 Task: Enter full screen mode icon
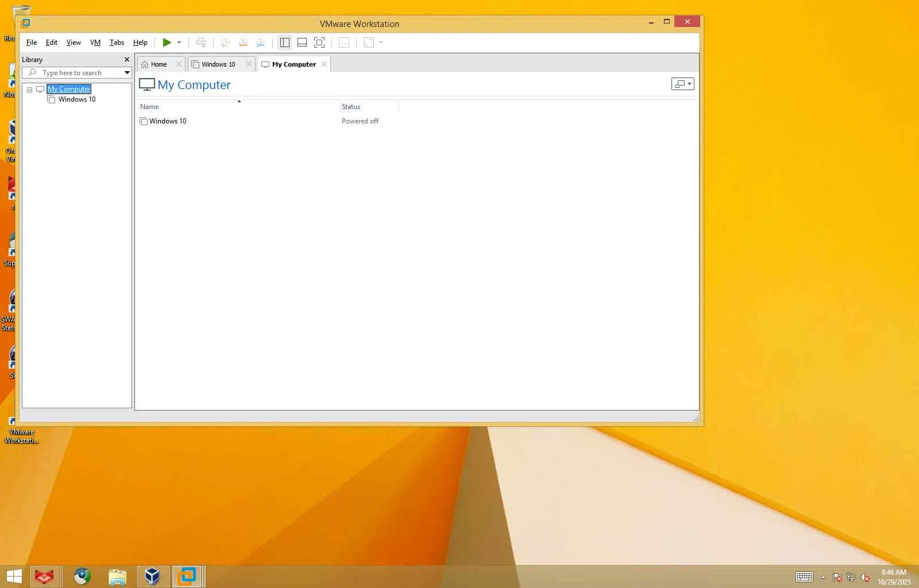point(319,42)
